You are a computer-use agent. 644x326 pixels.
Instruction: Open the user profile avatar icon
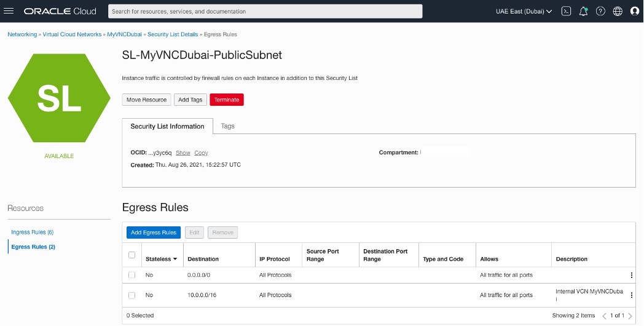point(635,11)
